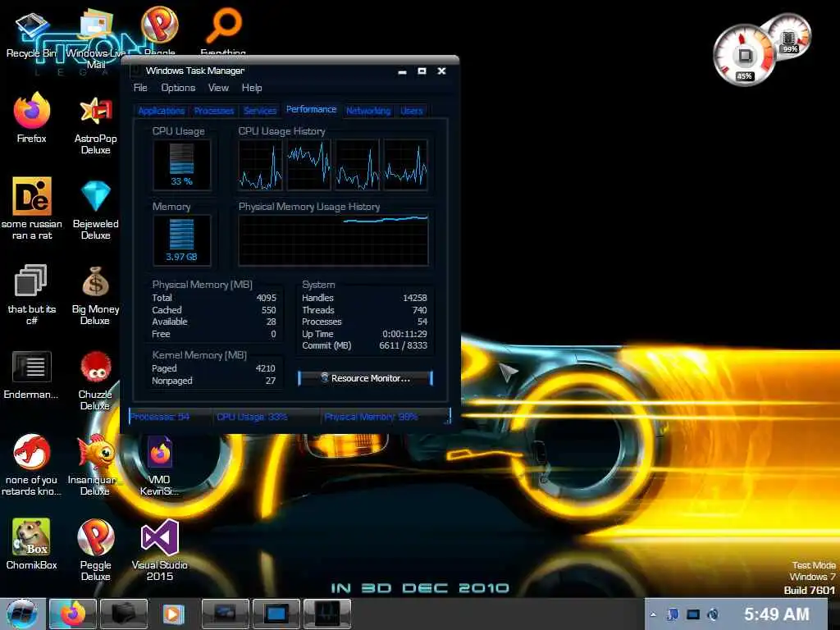Viewport: 840px width, 630px height.
Task: Click 'CPU Usage: 33%' in status bar
Action: (x=252, y=417)
